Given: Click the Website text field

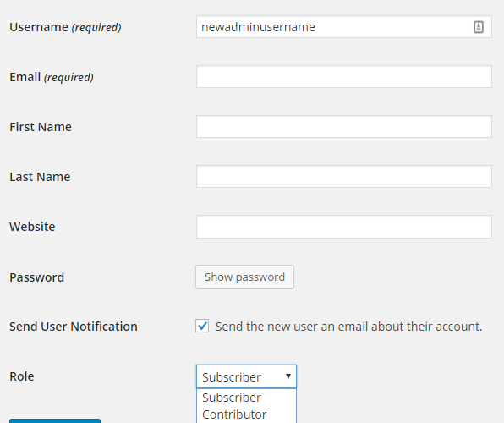Looking at the screenshot, I should point(344,227).
